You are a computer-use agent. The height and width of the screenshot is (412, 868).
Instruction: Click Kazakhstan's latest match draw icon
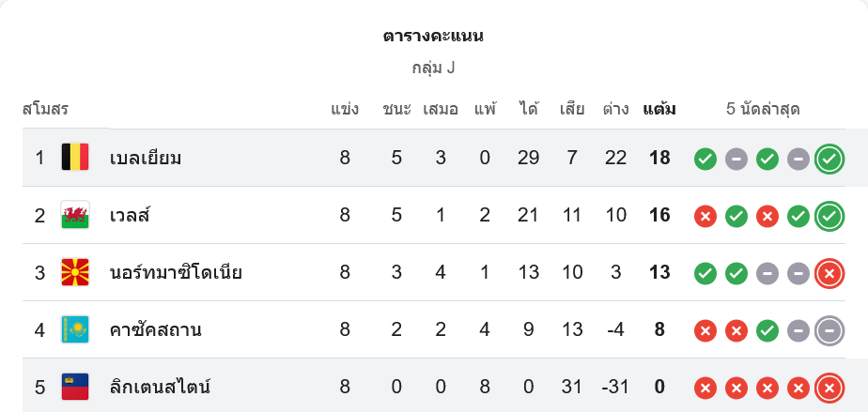click(829, 330)
